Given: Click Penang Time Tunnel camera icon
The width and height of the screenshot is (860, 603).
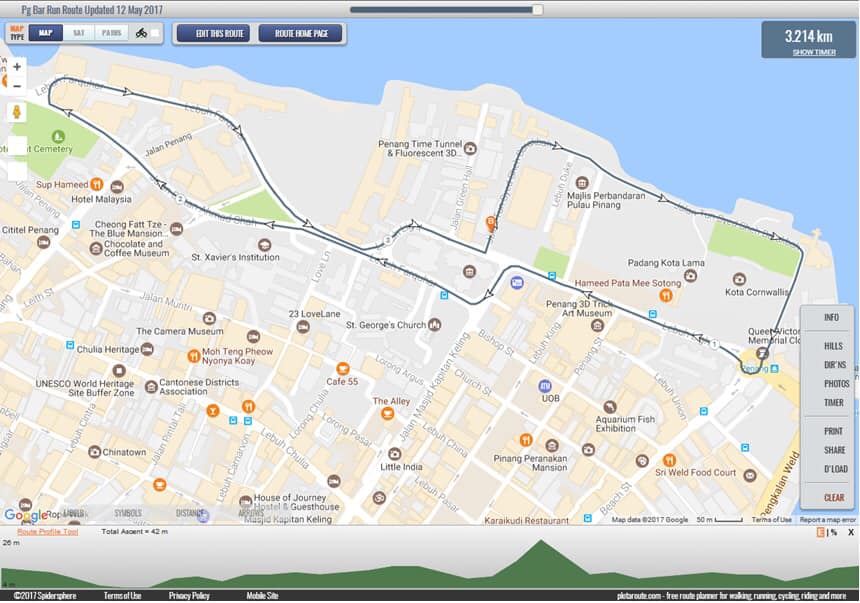Looking at the screenshot, I should [x=470, y=148].
